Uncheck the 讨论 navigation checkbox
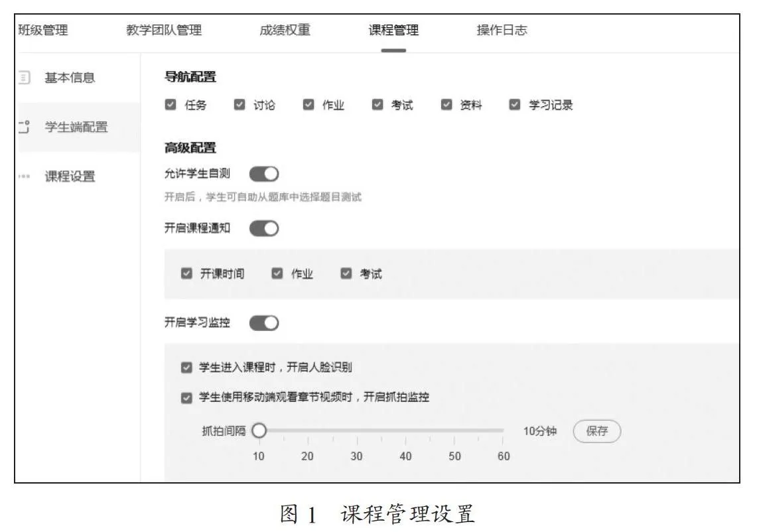The height and width of the screenshot is (532, 757). tap(240, 104)
